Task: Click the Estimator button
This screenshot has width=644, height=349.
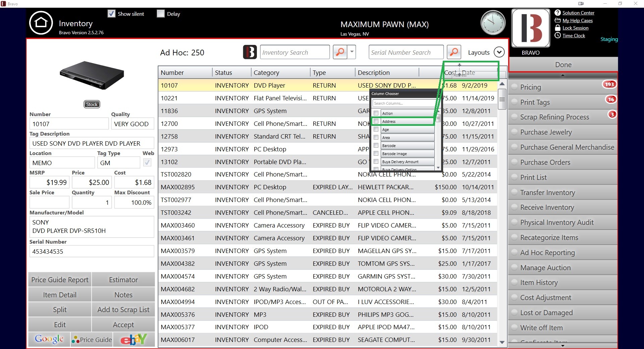Action: (x=123, y=280)
